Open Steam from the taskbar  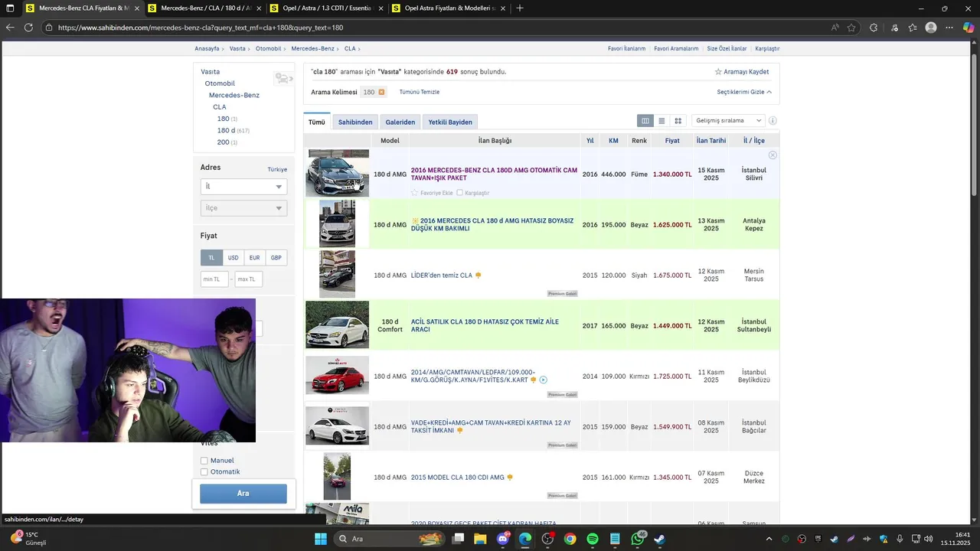click(660, 539)
